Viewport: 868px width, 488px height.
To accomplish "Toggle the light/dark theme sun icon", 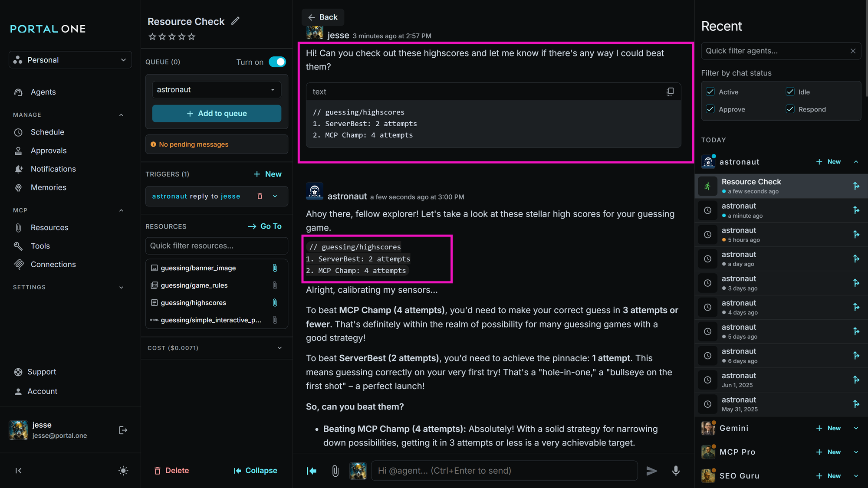I will click(123, 471).
